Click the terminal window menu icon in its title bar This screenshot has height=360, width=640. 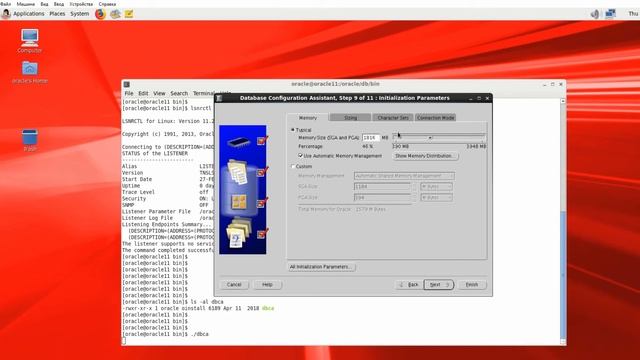[127, 84]
